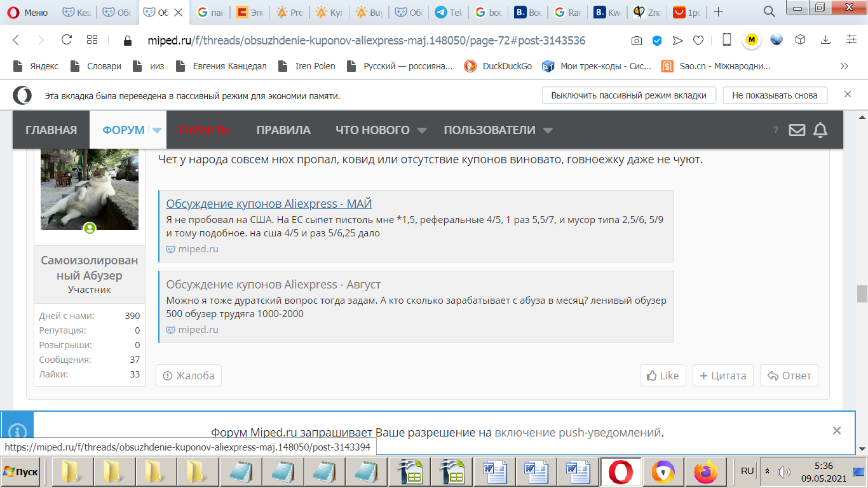Open a new tab with the plus button
Viewport: 868px width, 488px height.
[718, 12]
